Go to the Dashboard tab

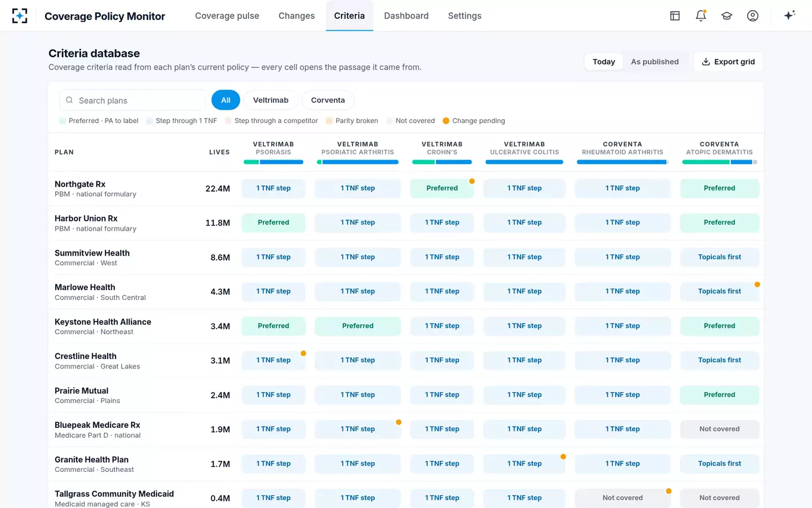[406, 16]
